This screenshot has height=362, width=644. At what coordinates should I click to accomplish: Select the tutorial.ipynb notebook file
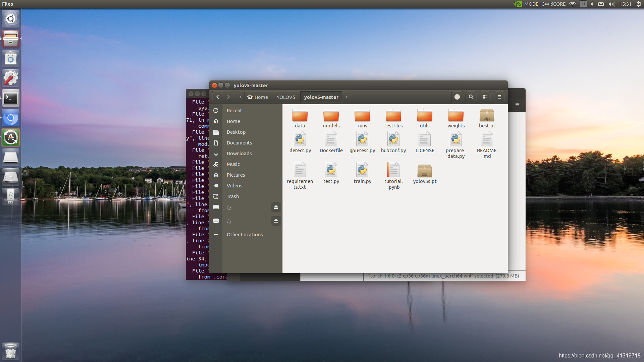click(393, 170)
